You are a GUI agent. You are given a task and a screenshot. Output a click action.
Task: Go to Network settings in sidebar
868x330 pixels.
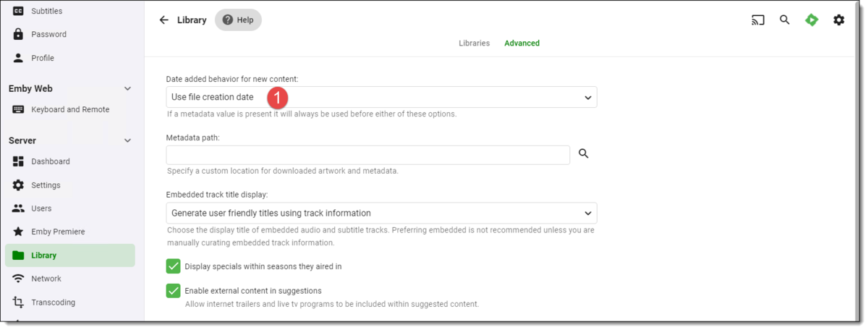tap(46, 279)
